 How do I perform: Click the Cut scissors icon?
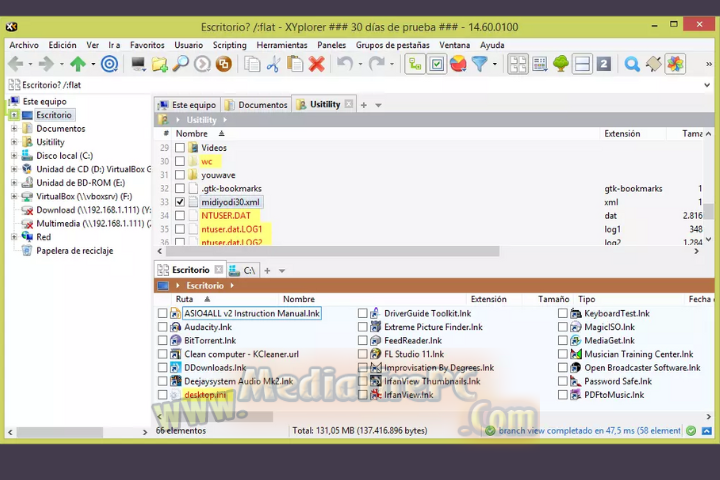273,64
